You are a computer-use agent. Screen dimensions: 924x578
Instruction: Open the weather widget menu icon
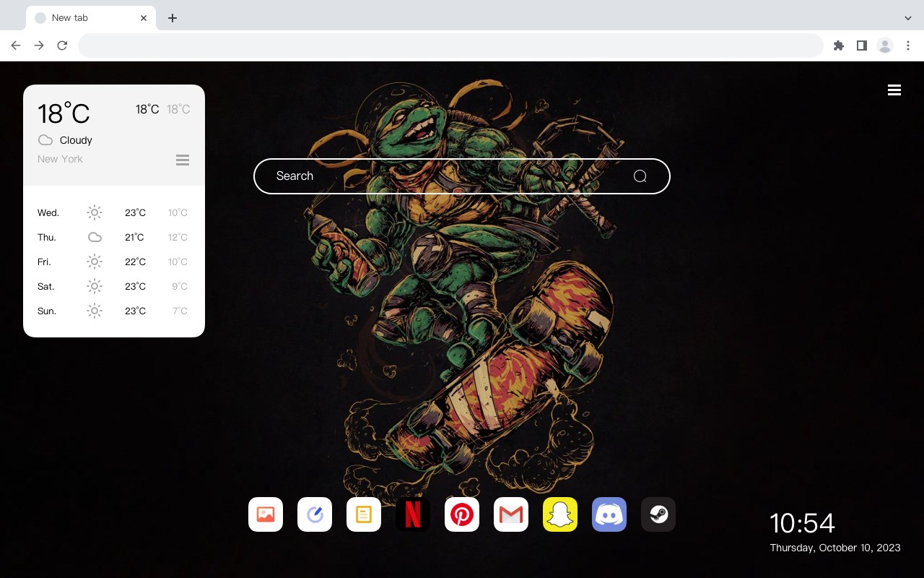(x=183, y=160)
